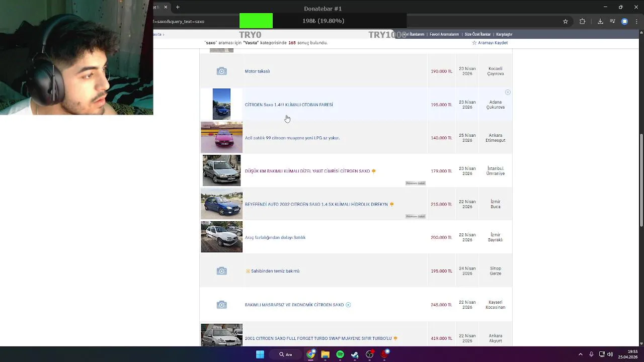Screen dimensions: 644x362
Task: Click price 200.000 TL
Action: (441, 237)
